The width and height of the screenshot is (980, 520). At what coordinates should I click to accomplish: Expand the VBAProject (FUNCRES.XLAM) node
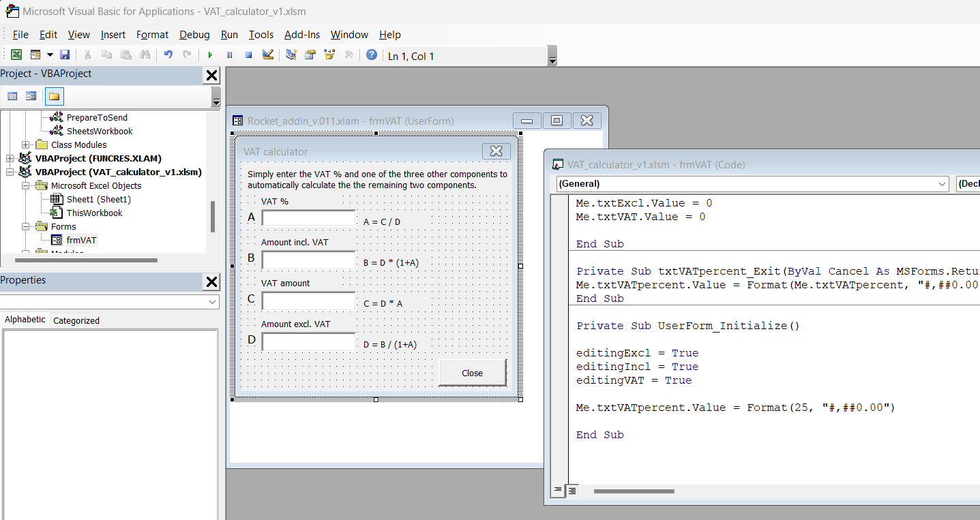(x=10, y=159)
